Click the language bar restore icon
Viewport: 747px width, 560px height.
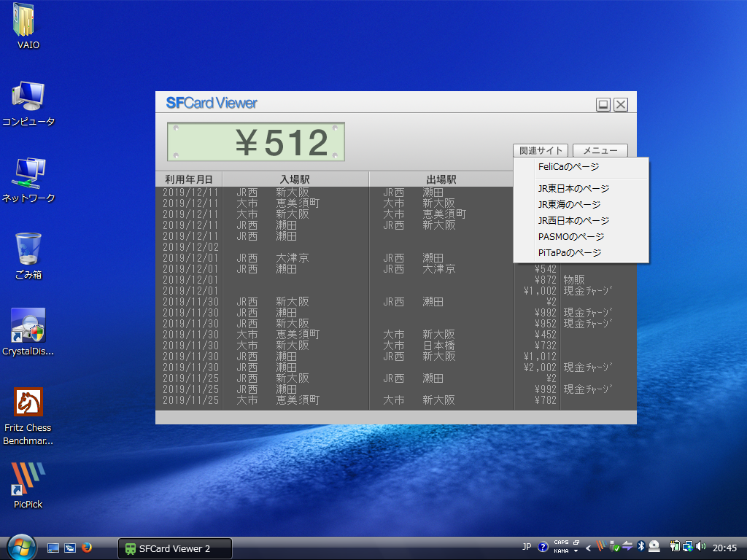click(576, 542)
